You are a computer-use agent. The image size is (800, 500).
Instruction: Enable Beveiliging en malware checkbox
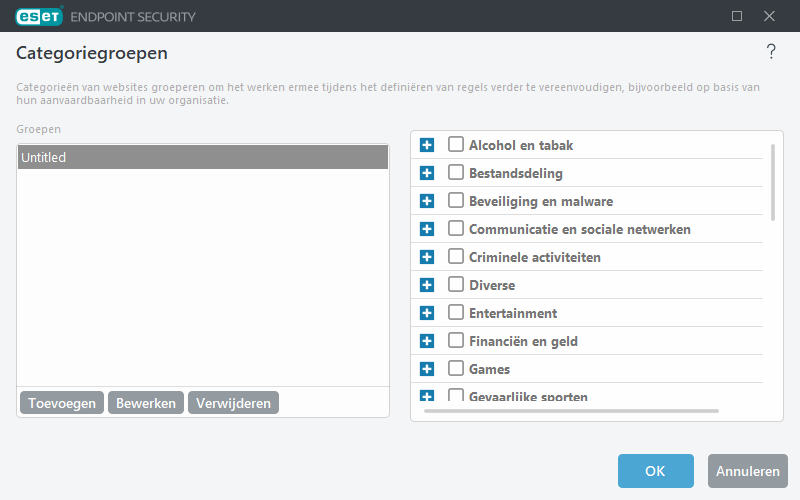click(x=456, y=201)
